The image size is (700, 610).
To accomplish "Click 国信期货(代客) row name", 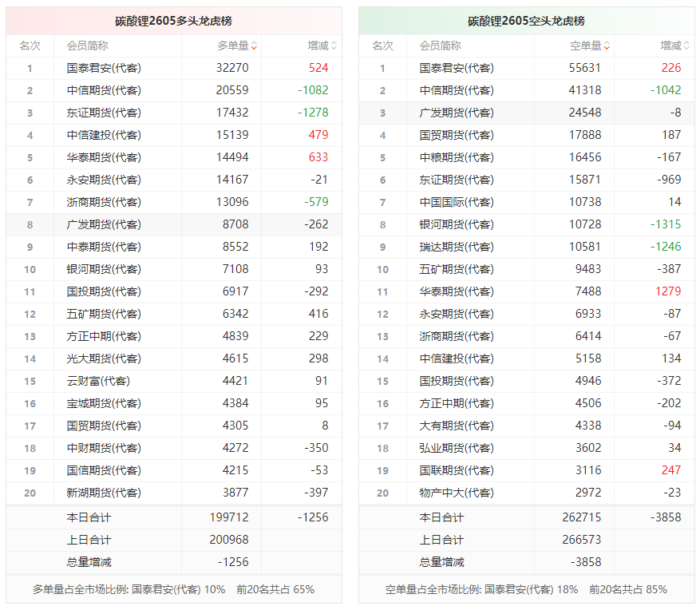I will point(104,470).
